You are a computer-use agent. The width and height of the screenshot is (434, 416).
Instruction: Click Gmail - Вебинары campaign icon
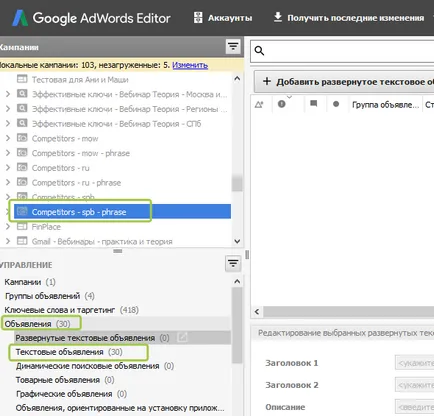22,241
